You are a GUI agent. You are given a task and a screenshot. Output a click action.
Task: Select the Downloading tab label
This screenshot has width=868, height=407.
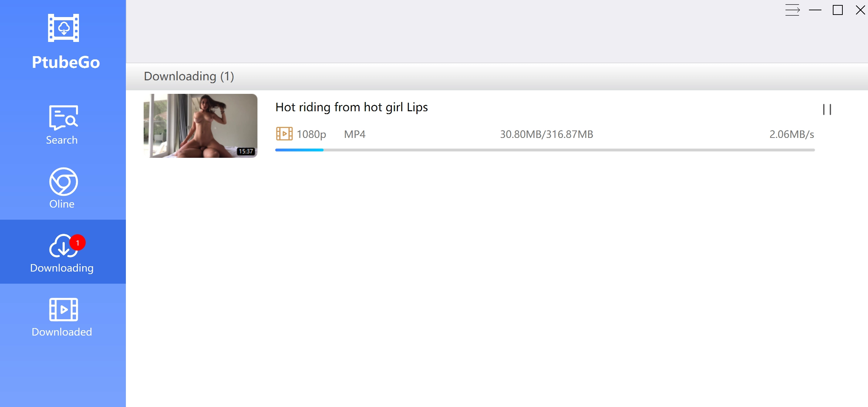(x=62, y=268)
